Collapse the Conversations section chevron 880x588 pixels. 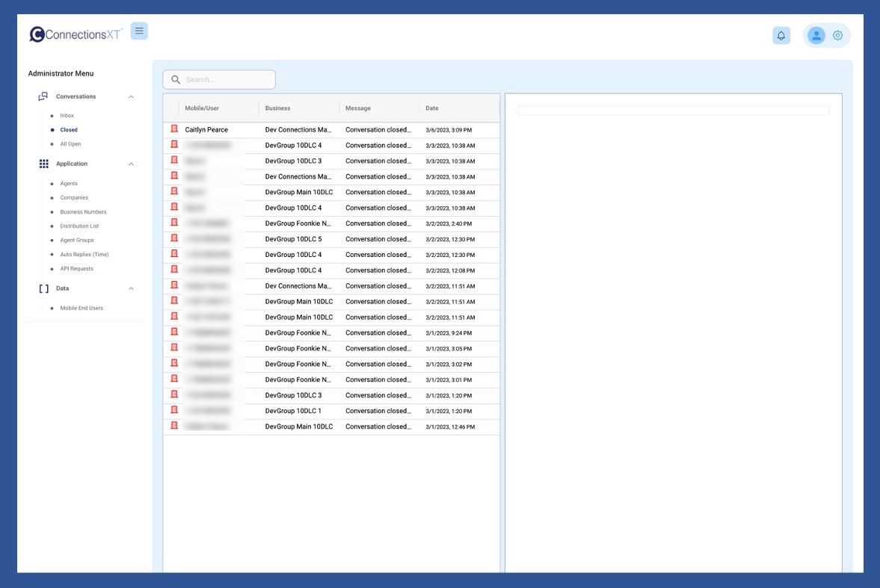(132, 96)
